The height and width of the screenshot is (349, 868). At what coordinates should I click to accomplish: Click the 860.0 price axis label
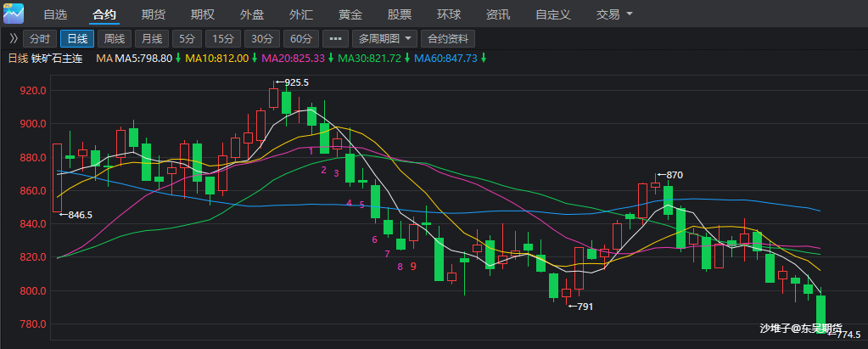(x=32, y=191)
